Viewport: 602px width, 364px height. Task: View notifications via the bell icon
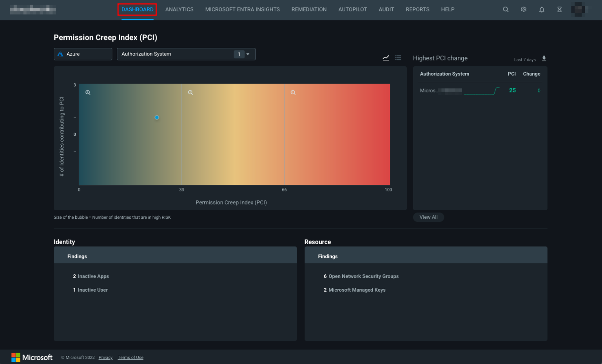tap(542, 9)
